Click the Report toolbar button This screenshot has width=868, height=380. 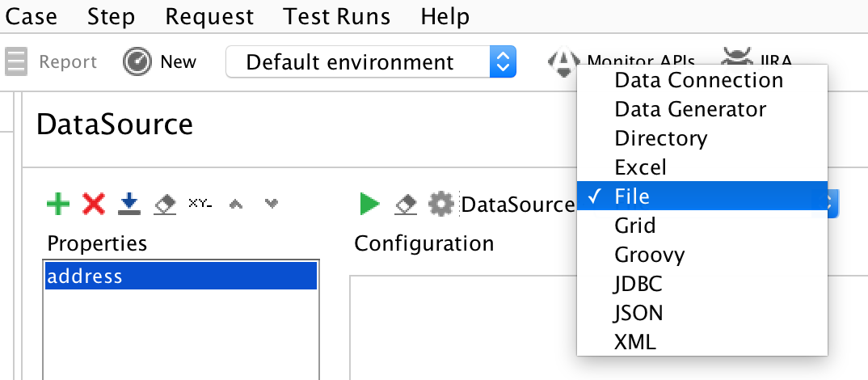coord(52,62)
